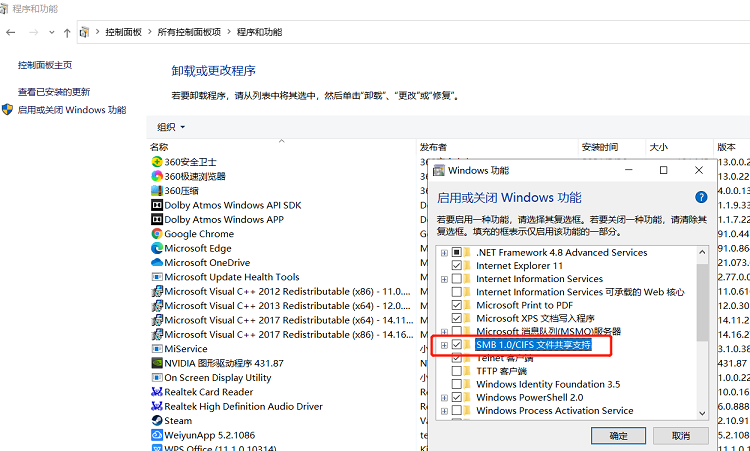
Task: Expand the Internet Information Services tree node
Action: (x=444, y=279)
